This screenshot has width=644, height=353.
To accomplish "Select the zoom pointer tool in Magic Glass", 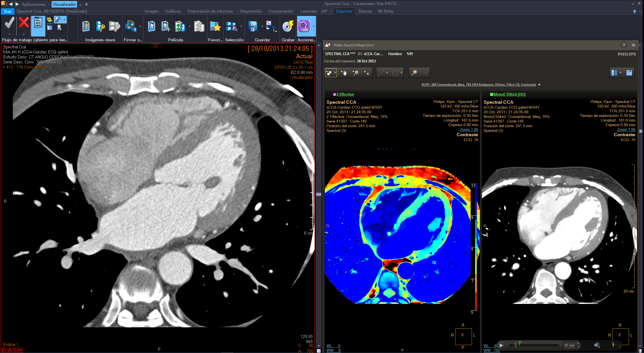I will [x=355, y=73].
